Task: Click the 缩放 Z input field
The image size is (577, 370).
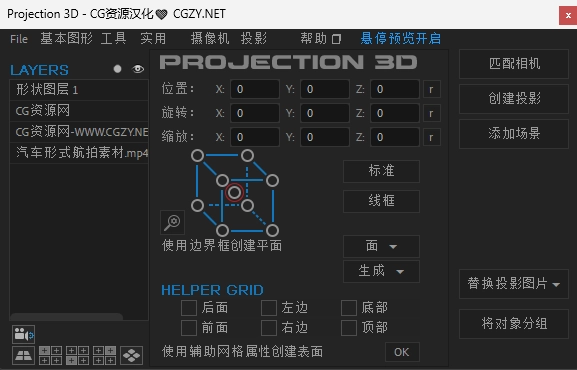Action: [394, 137]
